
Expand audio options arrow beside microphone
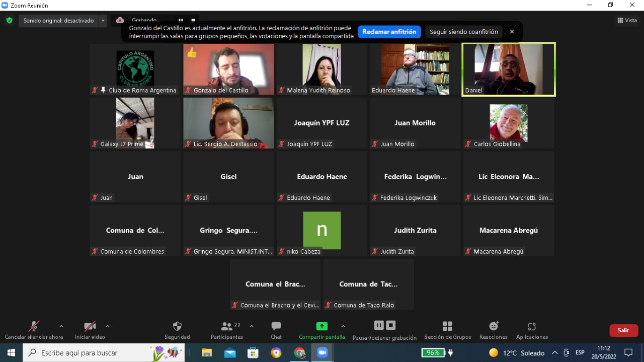[61, 326]
